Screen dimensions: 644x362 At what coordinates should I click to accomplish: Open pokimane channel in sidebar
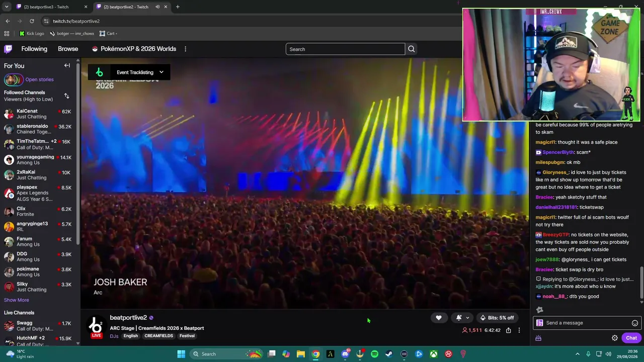38,271
